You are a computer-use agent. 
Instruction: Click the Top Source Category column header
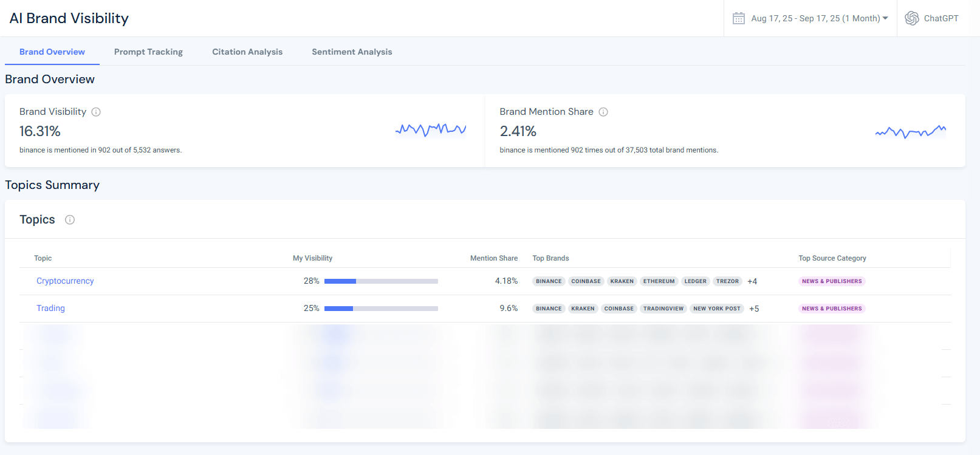coord(832,258)
